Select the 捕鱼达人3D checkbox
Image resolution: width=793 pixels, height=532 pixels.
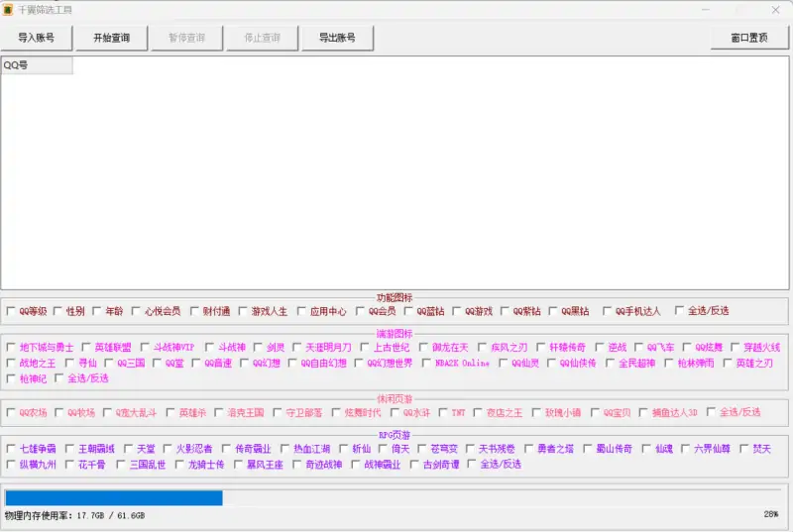coord(643,412)
